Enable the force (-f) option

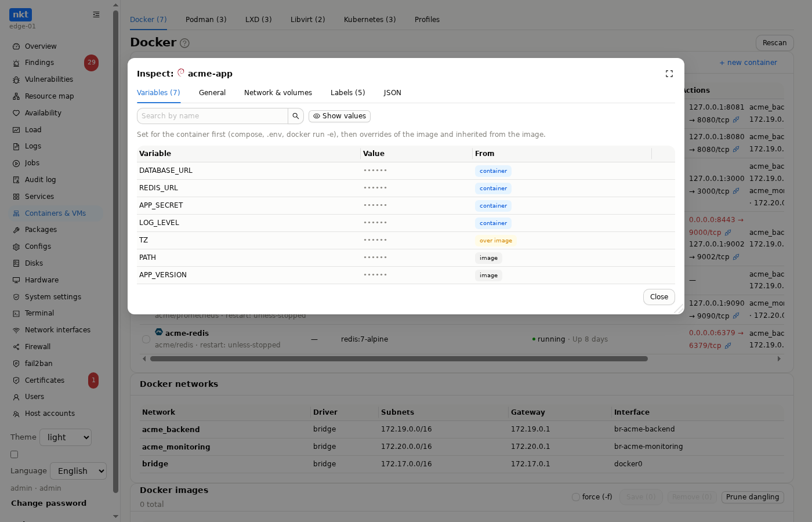tap(576, 497)
